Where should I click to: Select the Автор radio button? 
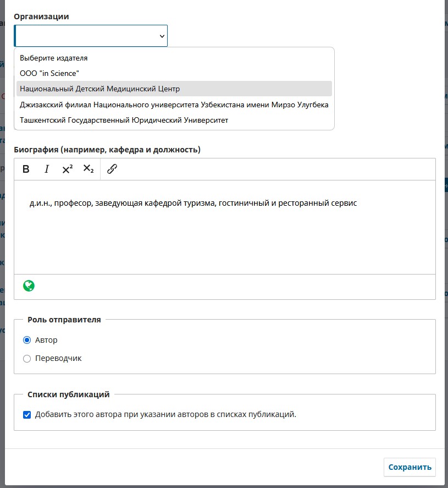click(27, 340)
